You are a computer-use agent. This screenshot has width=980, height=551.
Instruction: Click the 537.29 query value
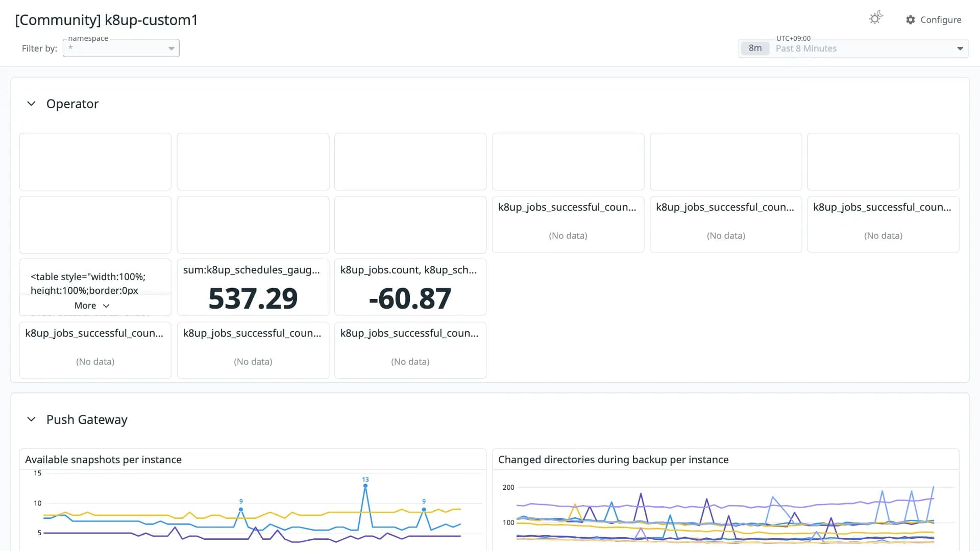[x=253, y=298]
